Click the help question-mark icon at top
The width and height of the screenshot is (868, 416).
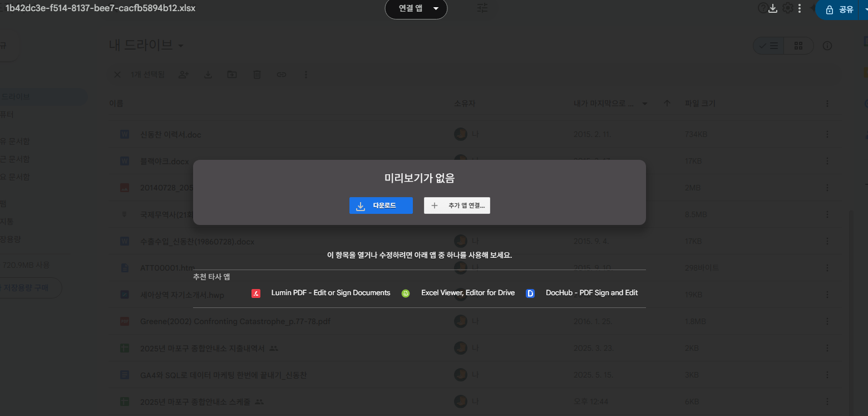tap(763, 8)
